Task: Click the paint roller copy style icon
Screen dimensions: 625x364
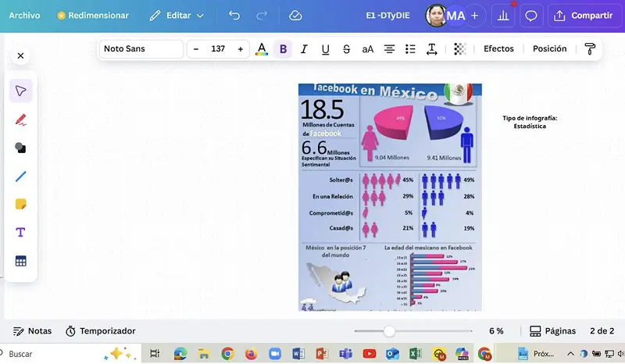Action: (590, 48)
